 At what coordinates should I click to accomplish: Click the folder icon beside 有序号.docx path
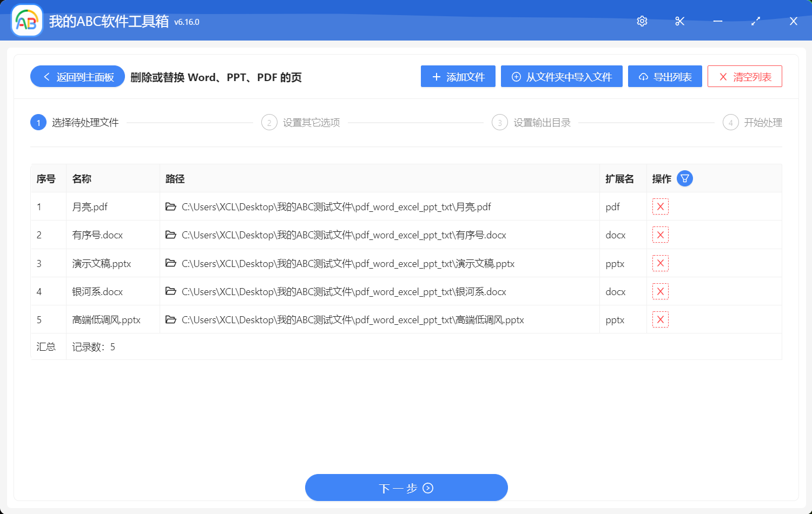tap(171, 235)
